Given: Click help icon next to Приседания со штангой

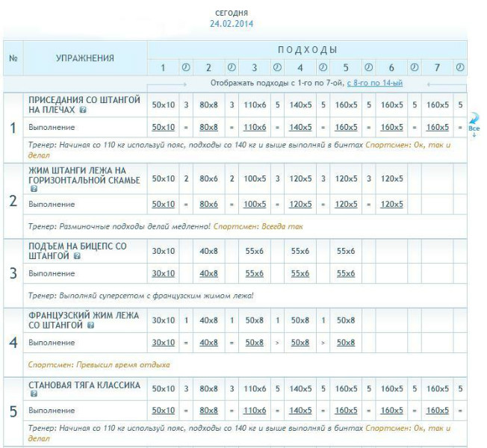Looking at the screenshot, I should point(82,109).
